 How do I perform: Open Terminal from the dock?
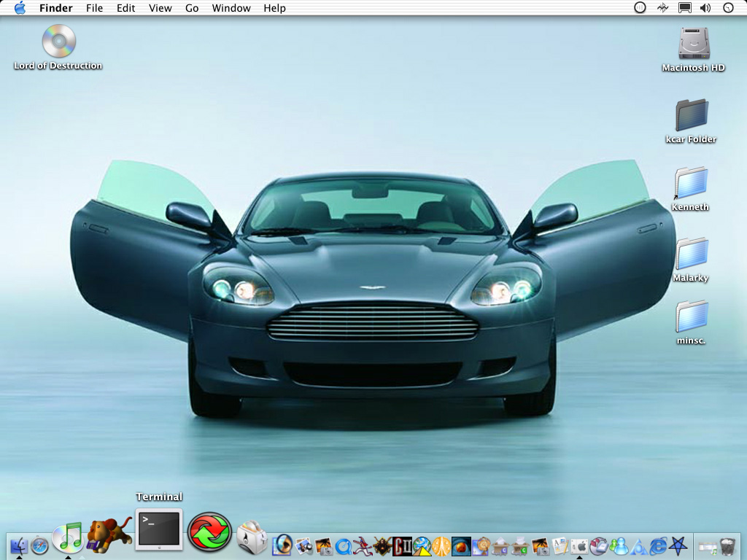pos(159,529)
